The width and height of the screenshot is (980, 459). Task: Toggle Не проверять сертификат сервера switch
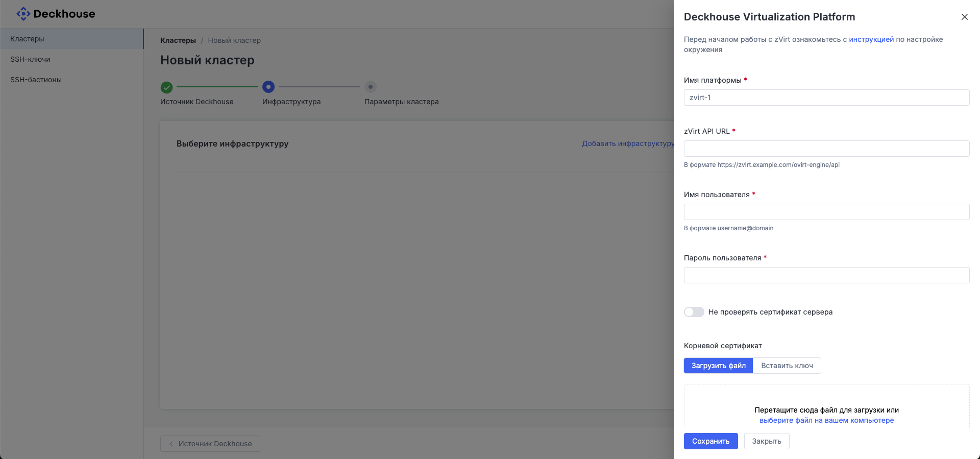pos(694,312)
